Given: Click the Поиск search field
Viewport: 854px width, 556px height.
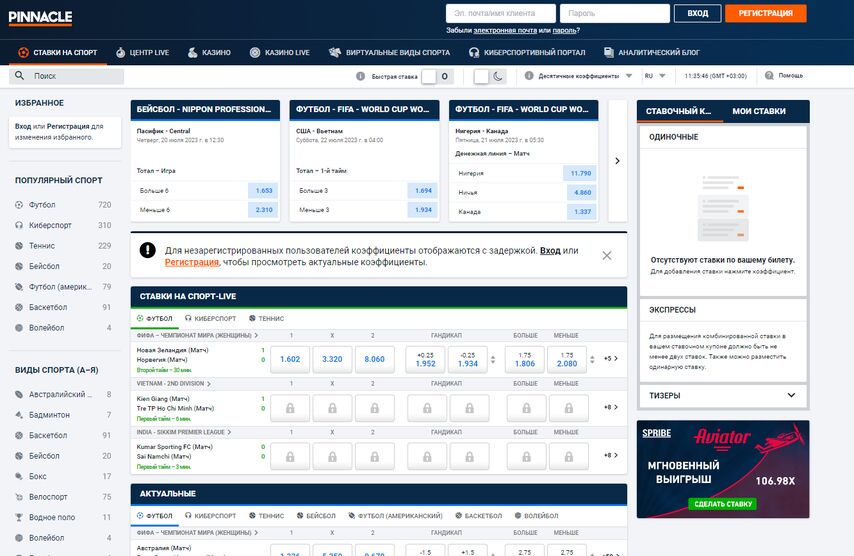Looking at the screenshot, I should tap(66, 76).
